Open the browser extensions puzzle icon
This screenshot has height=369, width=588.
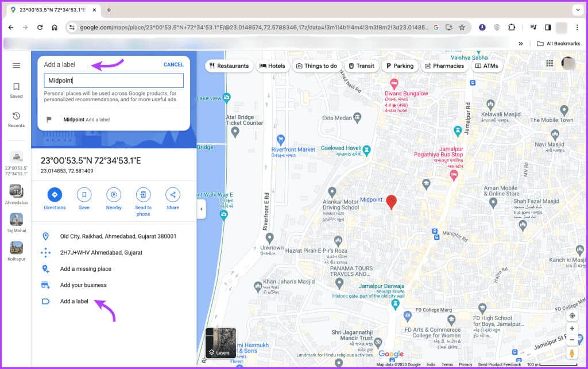pos(512,28)
